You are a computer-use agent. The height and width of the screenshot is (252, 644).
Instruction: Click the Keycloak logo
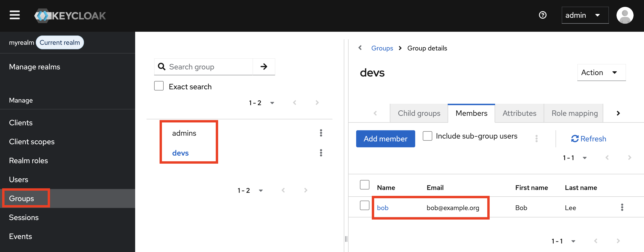pos(70,16)
